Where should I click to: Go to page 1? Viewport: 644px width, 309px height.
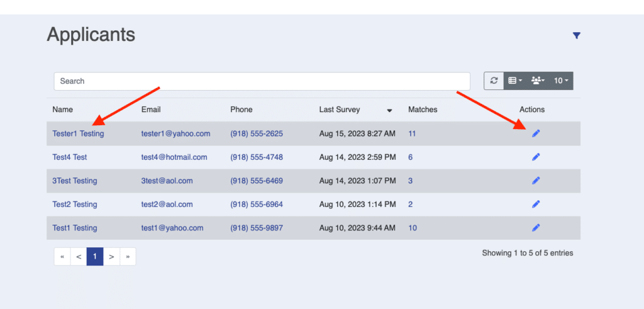pos(95,257)
